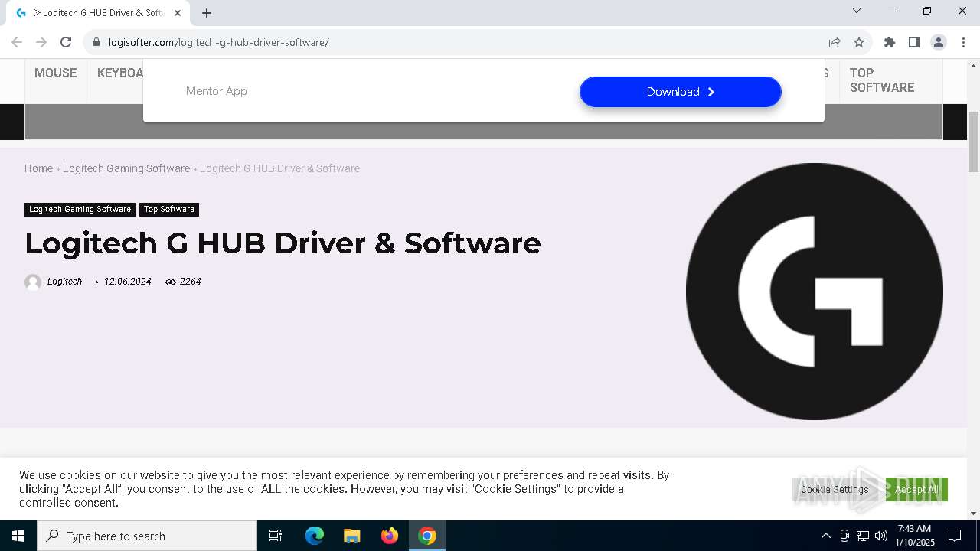Open the volume speaker tray icon
Viewport: 980px width, 551px height.
(x=881, y=536)
